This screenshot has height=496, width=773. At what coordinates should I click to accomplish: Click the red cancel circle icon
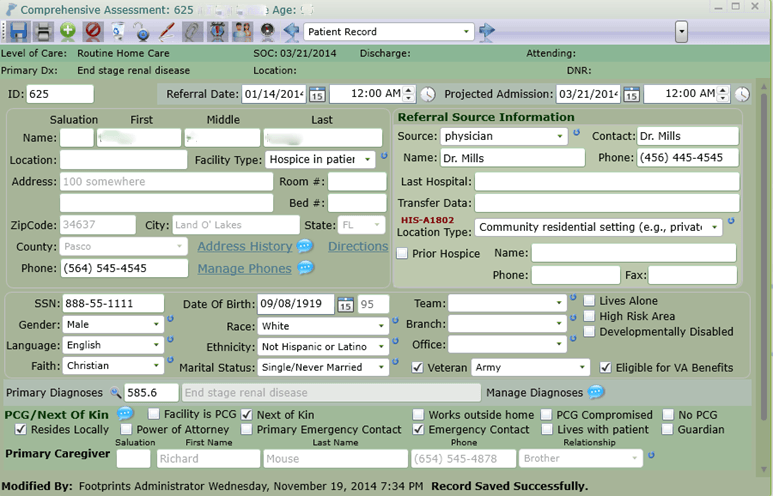(93, 32)
